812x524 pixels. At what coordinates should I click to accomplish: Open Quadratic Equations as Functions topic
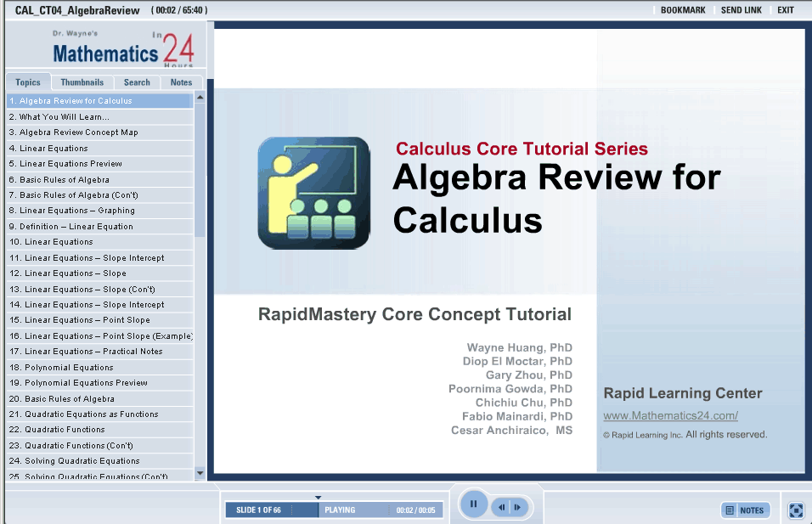tap(100, 414)
